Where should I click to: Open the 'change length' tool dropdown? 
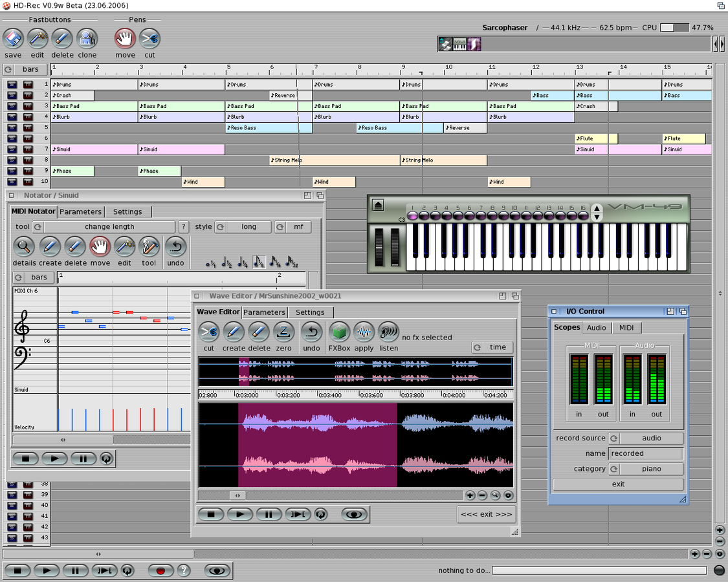click(109, 227)
